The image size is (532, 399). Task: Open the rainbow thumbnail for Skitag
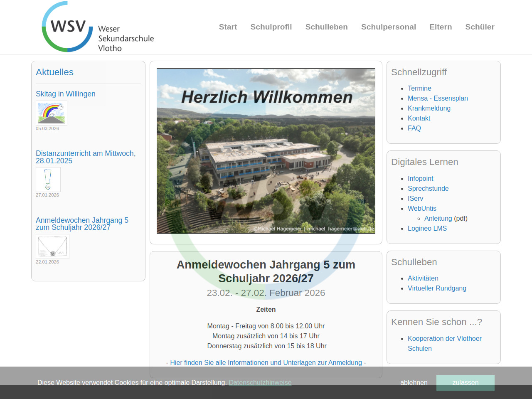[52, 113]
